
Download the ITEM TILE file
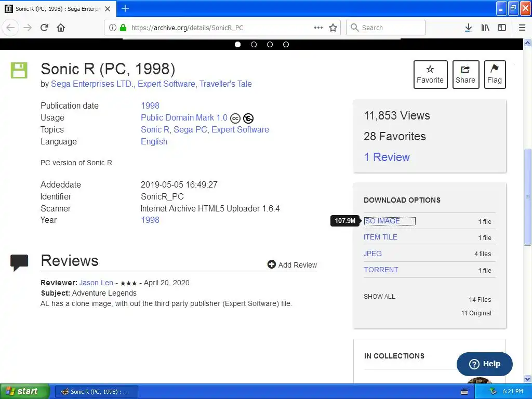(380, 237)
